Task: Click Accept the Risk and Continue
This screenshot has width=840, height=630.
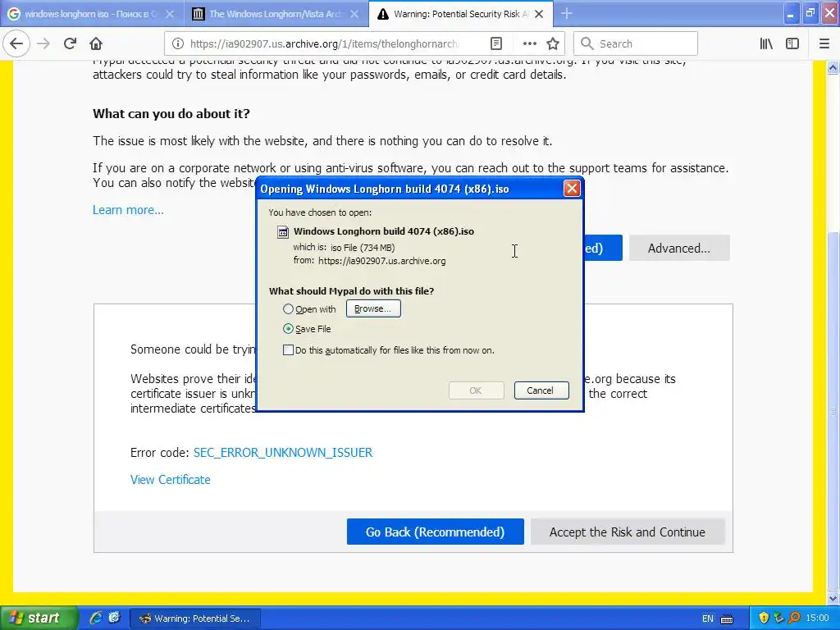Action: 628,532
